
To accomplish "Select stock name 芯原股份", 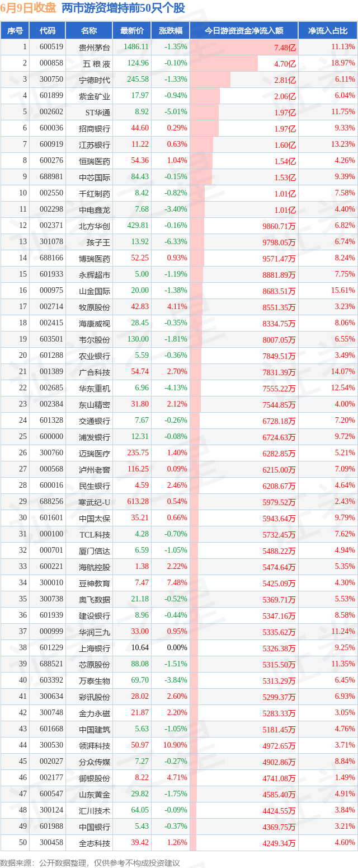I will coord(95,665).
